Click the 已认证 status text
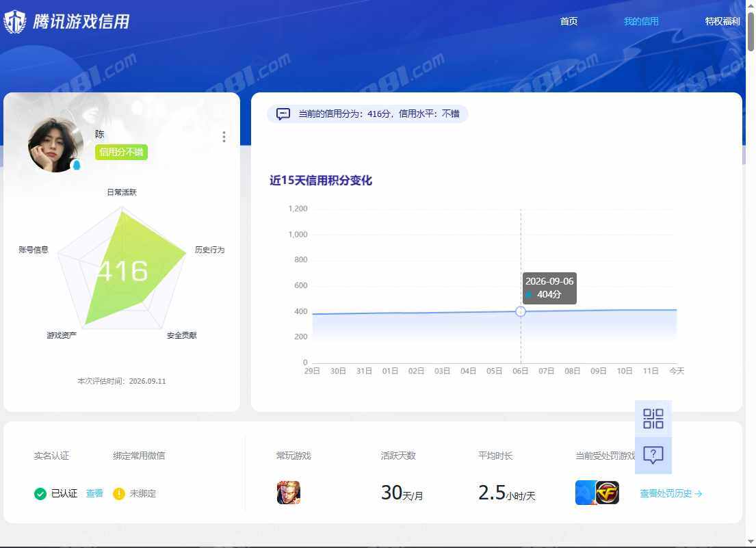The width and height of the screenshot is (756, 548). (64, 493)
